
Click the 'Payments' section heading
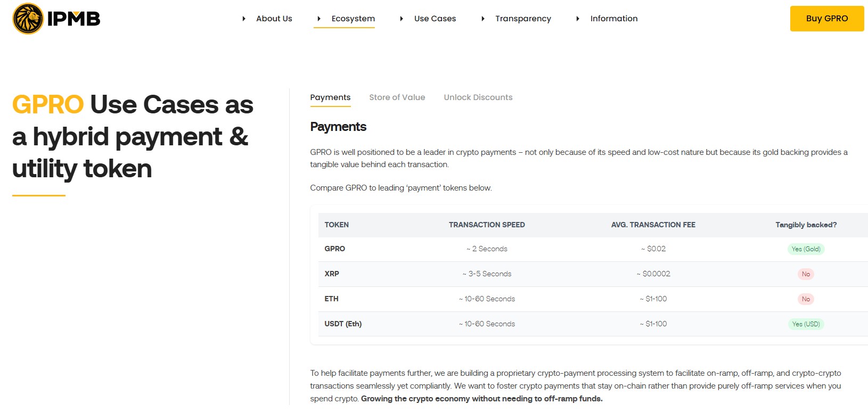click(338, 127)
